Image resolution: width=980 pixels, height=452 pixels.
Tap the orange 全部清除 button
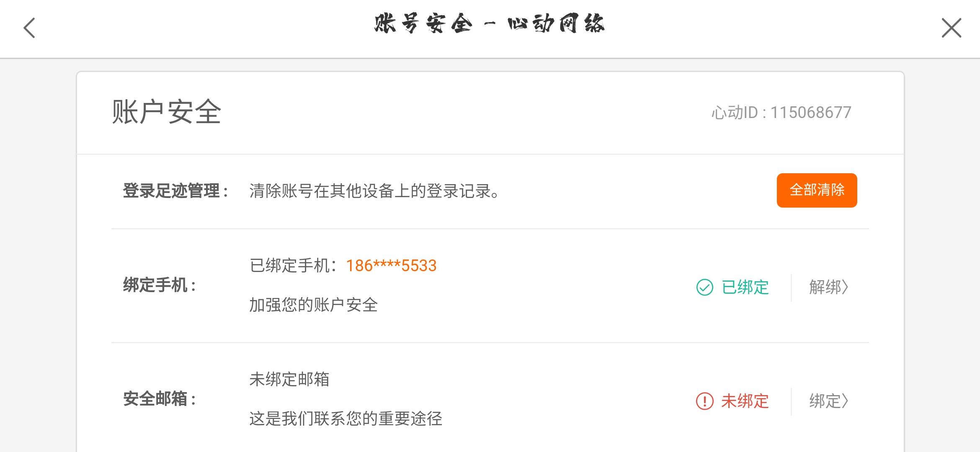(x=817, y=190)
